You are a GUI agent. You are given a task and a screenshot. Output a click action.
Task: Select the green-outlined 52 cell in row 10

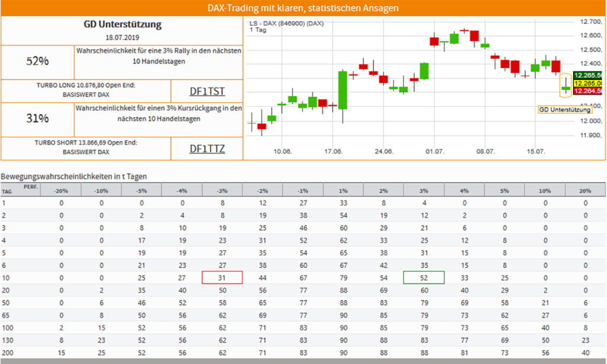click(x=424, y=277)
